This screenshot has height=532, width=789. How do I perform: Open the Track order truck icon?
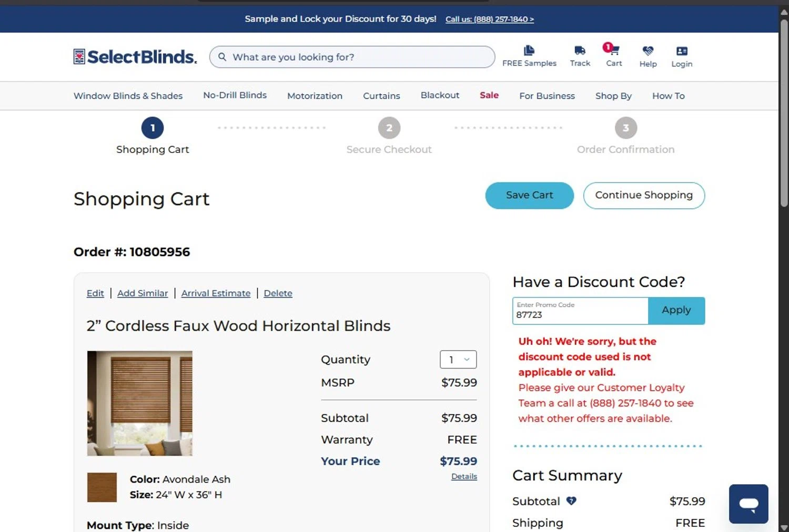[x=580, y=50]
